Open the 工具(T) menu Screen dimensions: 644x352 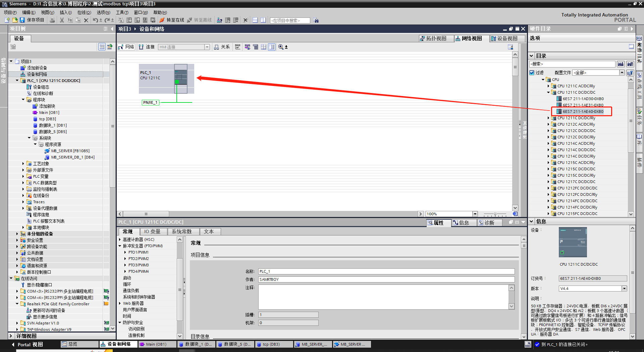[x=122, y=12]
